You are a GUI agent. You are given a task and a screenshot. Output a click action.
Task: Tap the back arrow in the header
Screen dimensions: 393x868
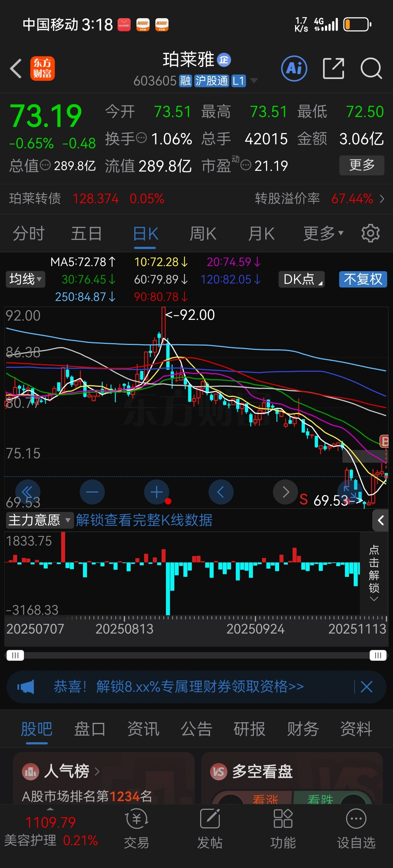pos(16,68)
